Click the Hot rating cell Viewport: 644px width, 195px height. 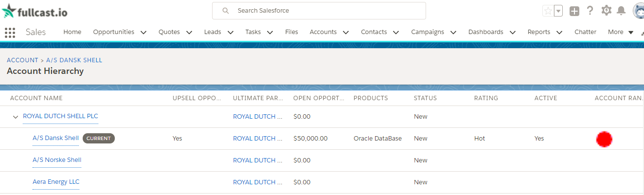coord(480,139)
